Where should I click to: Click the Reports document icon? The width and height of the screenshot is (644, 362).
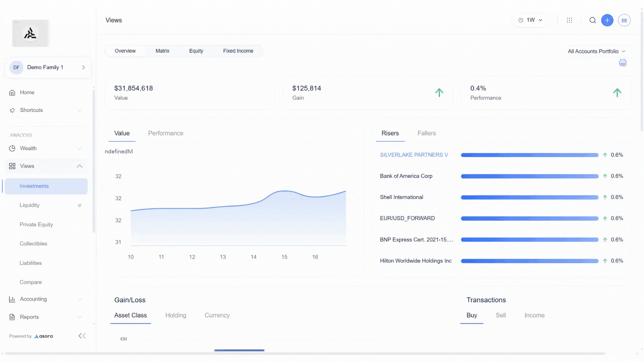[12, 317]
